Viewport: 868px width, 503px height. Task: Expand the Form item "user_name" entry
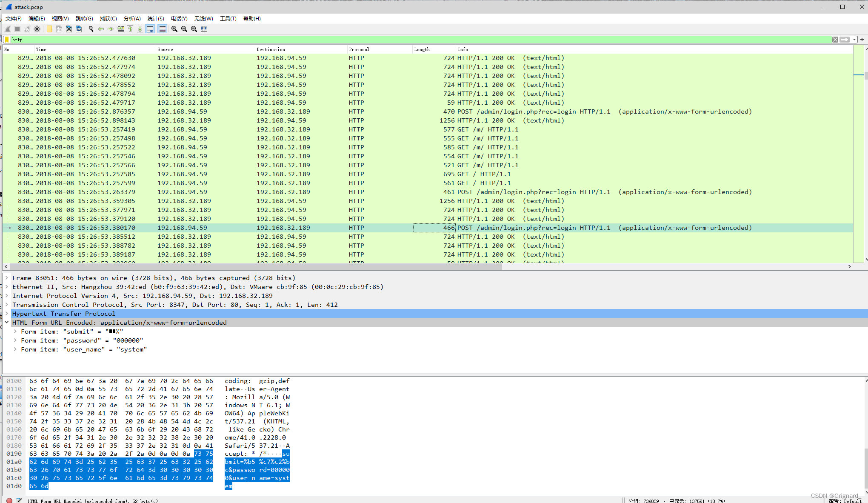15,349
